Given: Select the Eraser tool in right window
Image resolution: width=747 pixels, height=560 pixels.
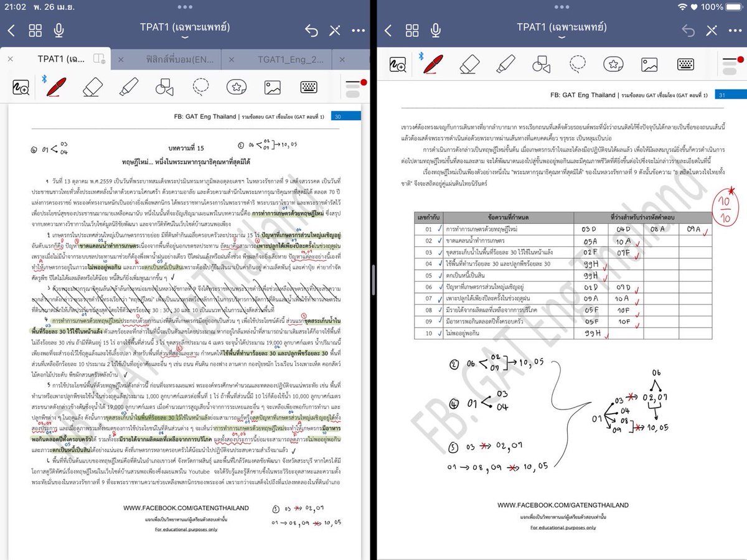Looking at the screenshot, I should (x=469, y=63).
